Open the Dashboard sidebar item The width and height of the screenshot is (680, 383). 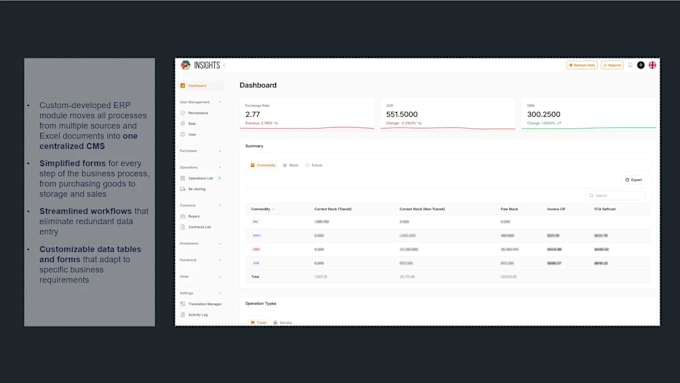pos(201,85)
